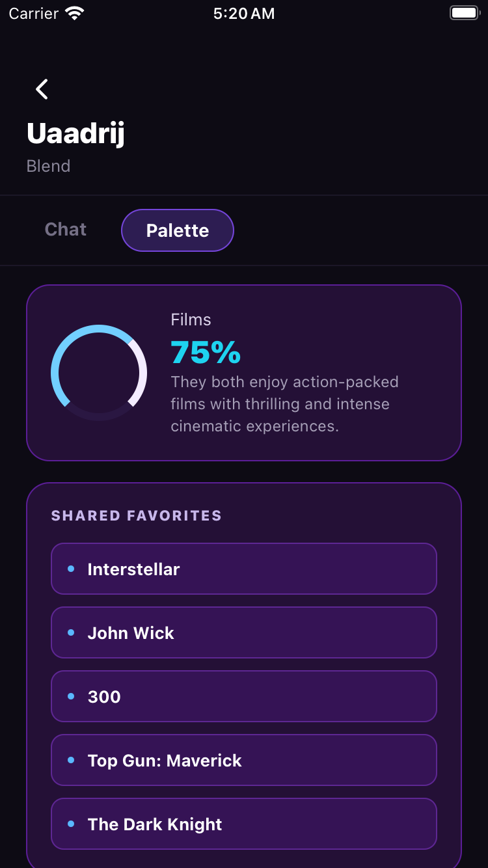Tap the Uaadrij blend title
Image resolution: width=488 pixels, height=868 pixels.
pyautogui.click(x=75, y=133)
